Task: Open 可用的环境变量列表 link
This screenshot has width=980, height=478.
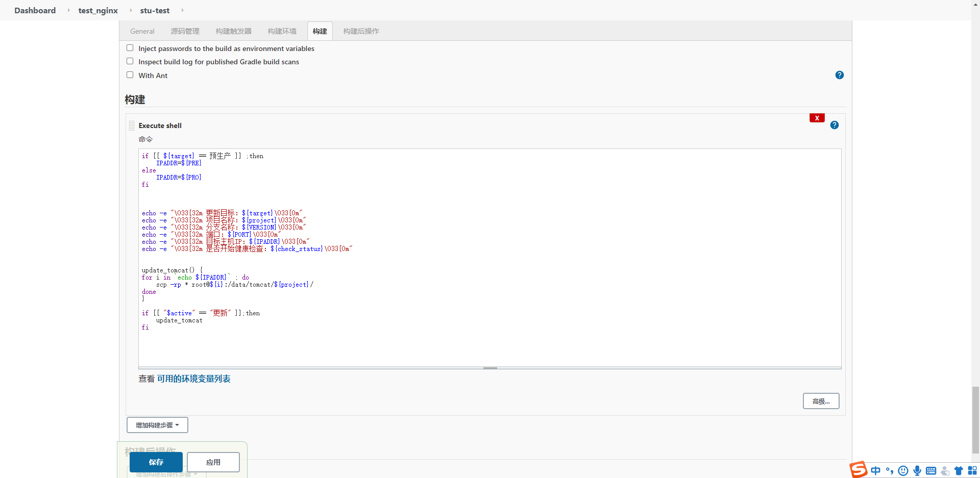Action: (194, 379)
